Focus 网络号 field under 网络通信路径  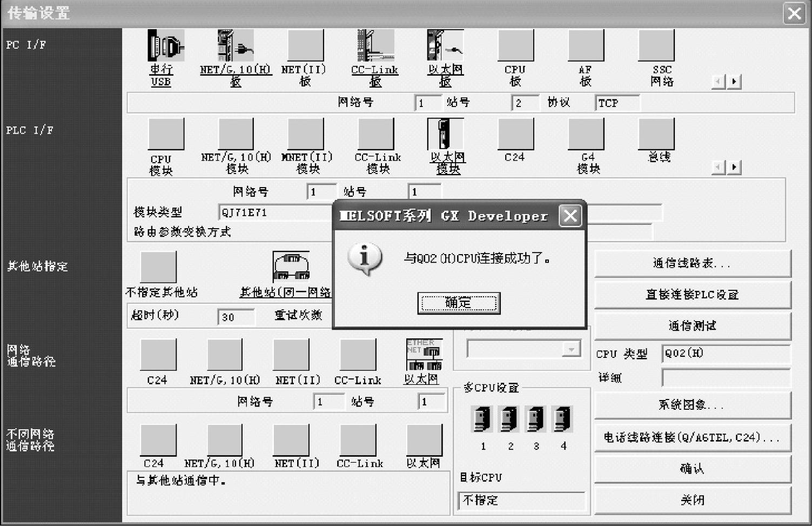(x=329, y=402)
